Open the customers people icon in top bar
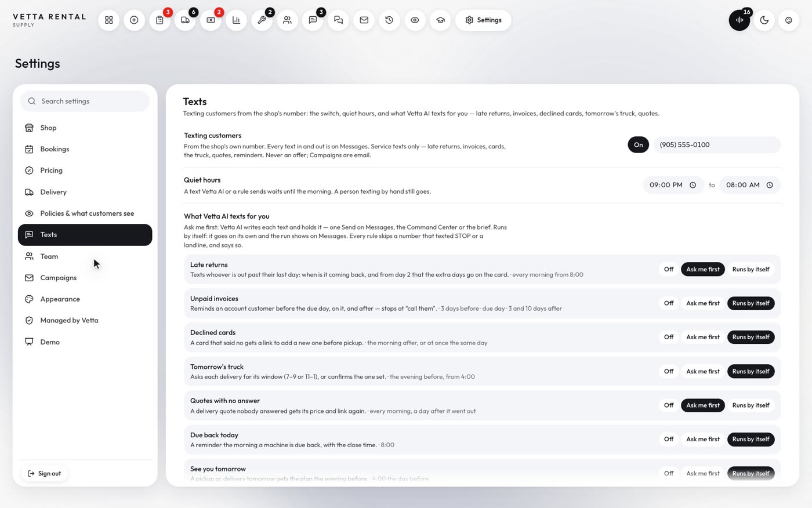The width and height of the screenshot is (812, 508). [287, 20]
